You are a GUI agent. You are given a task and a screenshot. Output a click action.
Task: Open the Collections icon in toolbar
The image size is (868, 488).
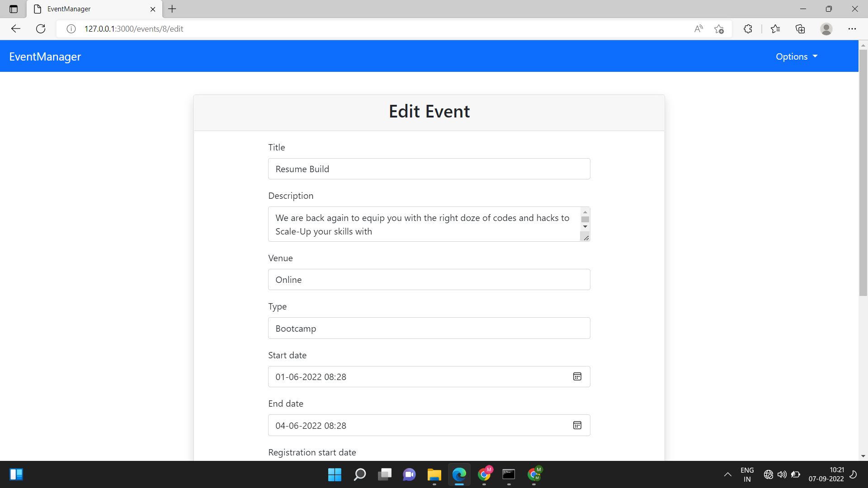pos(800,29)
